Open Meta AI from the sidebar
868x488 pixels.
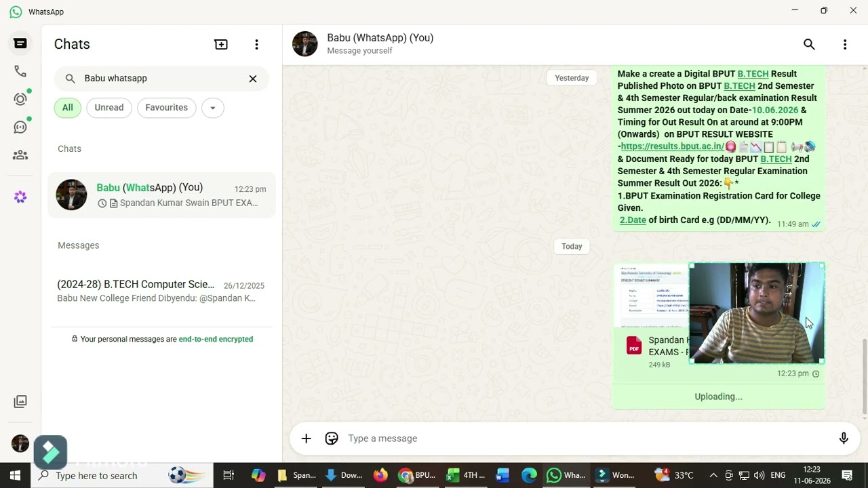(20, 197)
